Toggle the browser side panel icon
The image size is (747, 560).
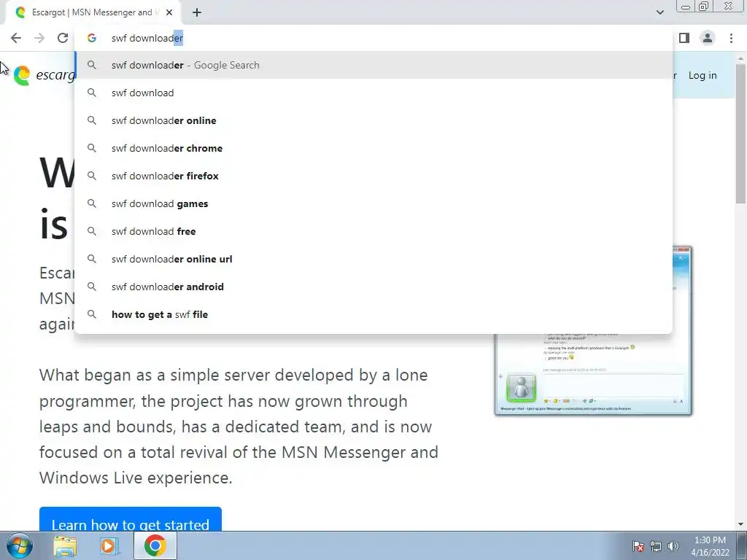[684, 38]
